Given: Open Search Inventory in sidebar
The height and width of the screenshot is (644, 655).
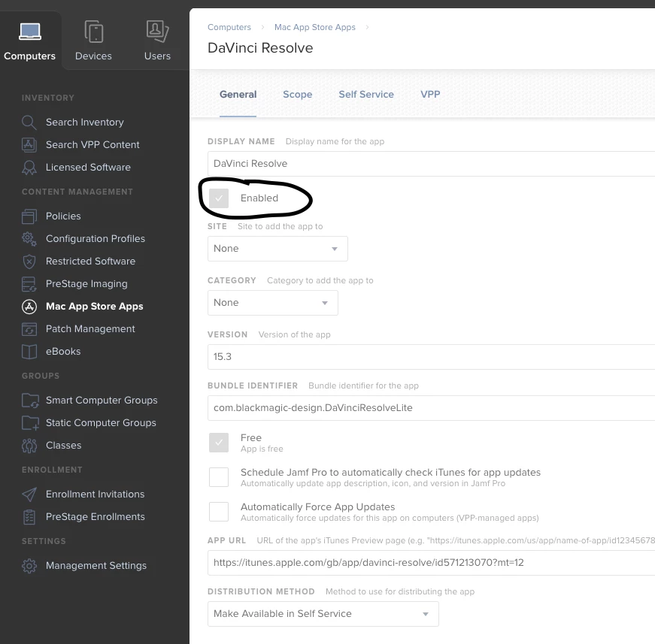Looking at the screenshot, I should 84,122.
